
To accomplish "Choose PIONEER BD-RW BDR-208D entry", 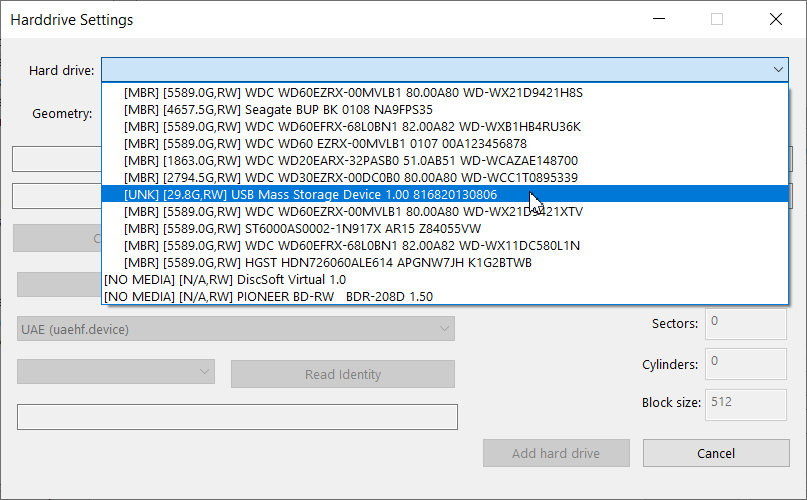I will pos(445,297).
